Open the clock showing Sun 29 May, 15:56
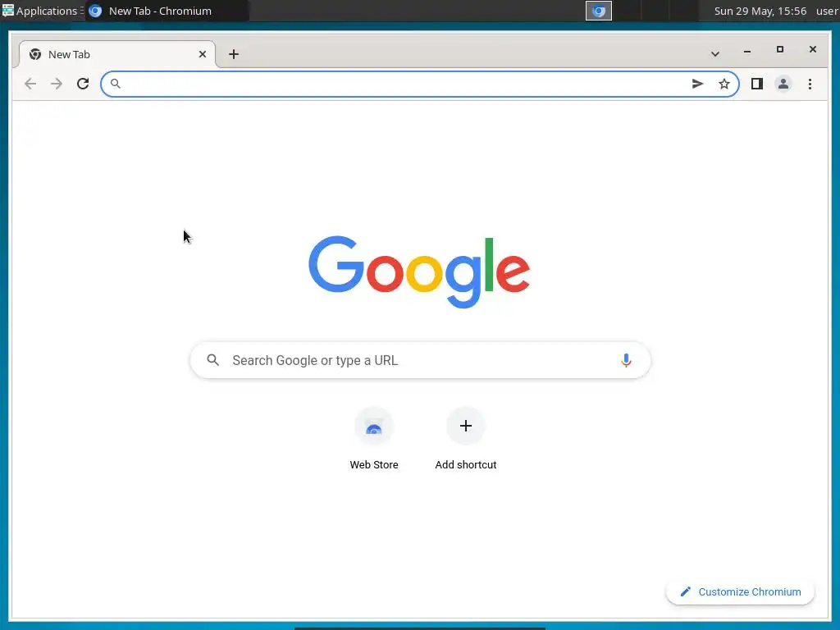This screenshot has width=840, height=630. (x=760, y=11)
